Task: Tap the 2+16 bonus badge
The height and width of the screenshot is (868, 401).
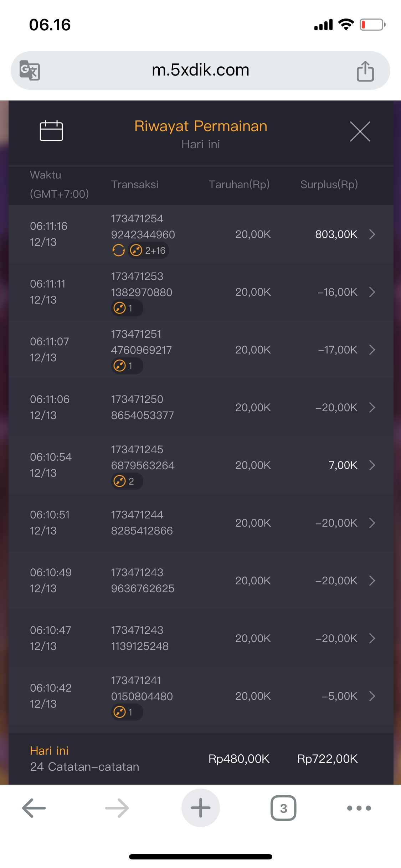Action: 149,250
